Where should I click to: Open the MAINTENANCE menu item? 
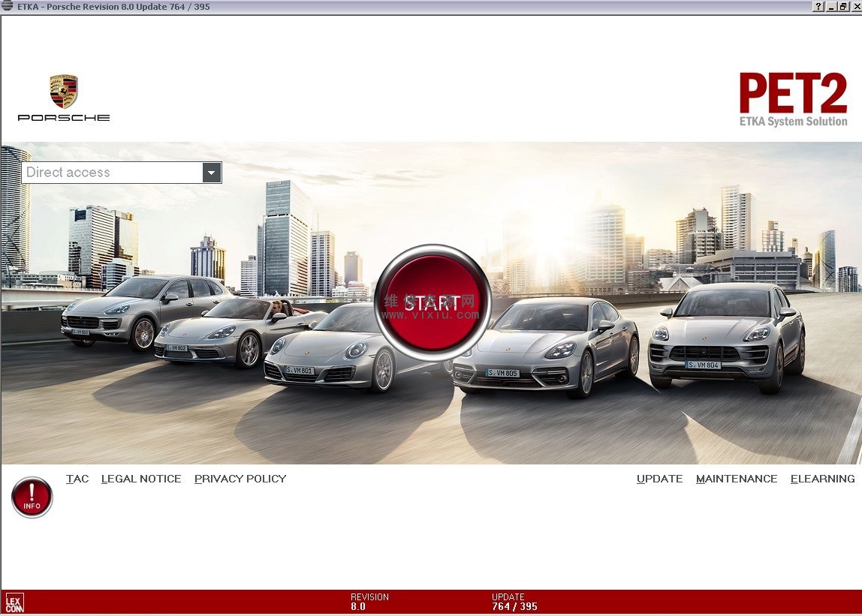[737, 479]
